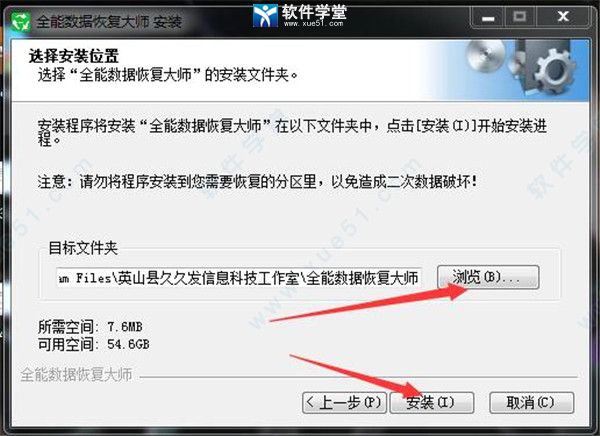Viewport: 600px width, 436px height.
Task: Click the silver CD disc icon in header
Action: click(x=486, y=56)
